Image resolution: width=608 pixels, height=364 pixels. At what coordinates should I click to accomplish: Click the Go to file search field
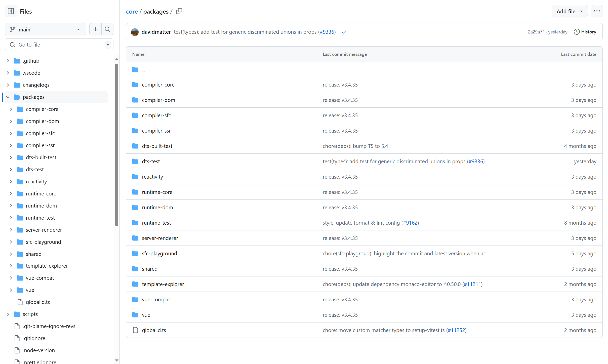coord(59,45)
